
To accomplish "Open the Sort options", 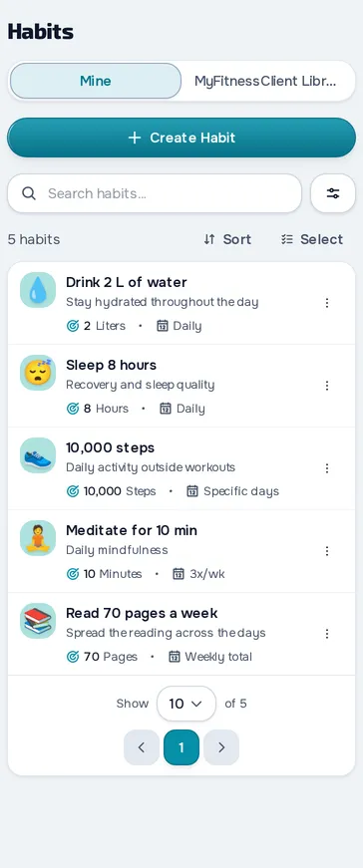I will [227, 239].
